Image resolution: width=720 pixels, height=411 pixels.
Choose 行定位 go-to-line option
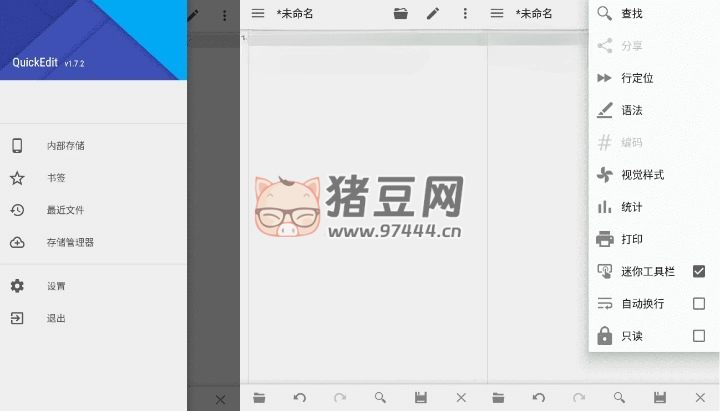(x=637, y=78)
